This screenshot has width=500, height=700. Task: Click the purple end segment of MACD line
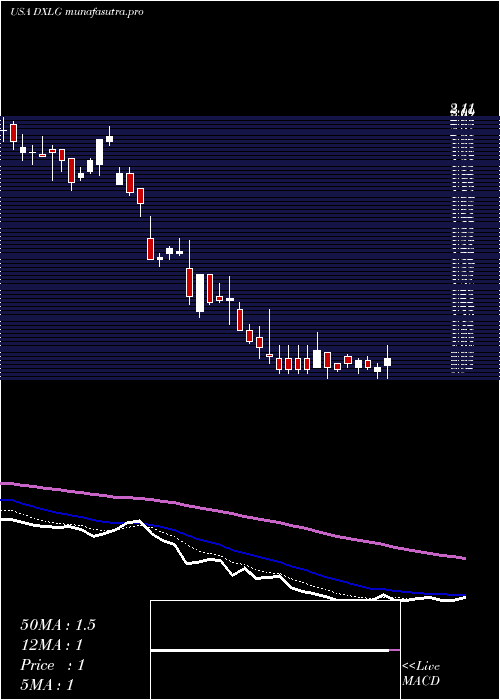tap(395, 650)
